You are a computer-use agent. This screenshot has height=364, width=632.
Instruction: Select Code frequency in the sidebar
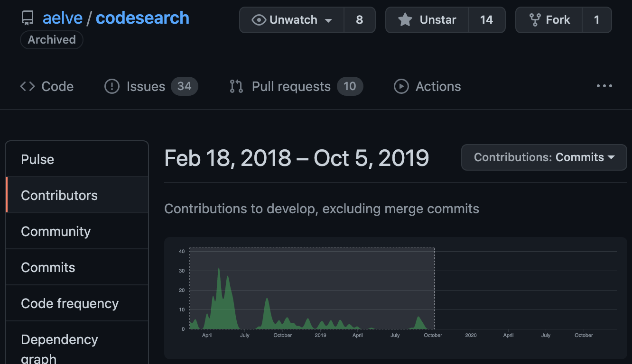(77, 303)
